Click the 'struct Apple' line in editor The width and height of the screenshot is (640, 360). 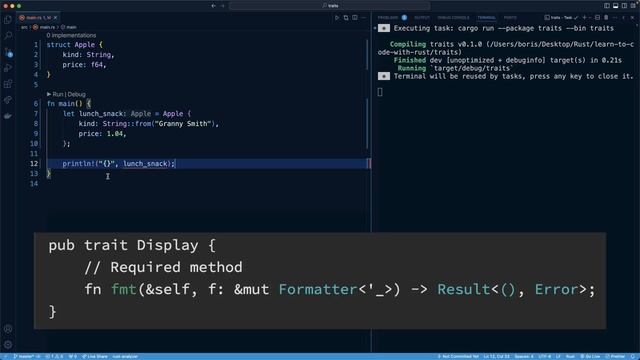[75, 45]
